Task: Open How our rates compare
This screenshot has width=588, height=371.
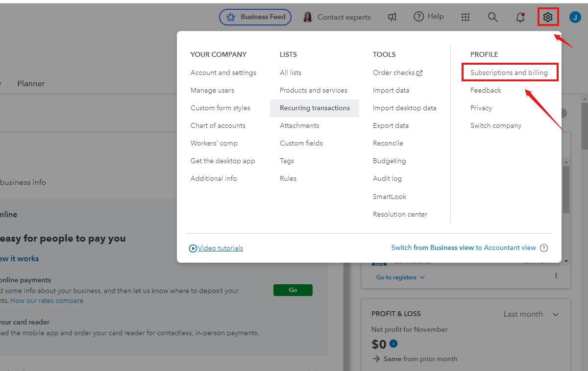Action: pyautogui.click(x=47, y=300)
